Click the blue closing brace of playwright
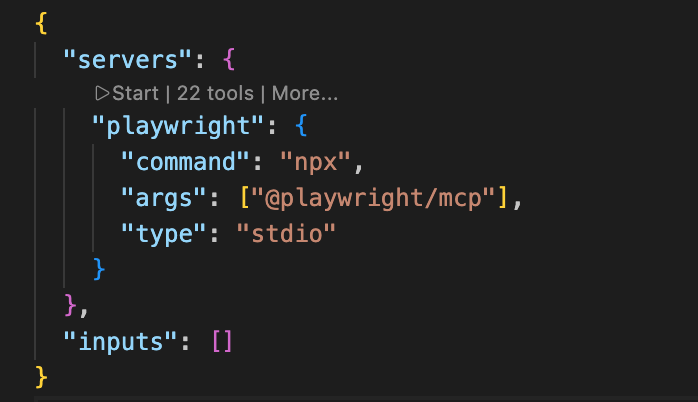 click(99, 269)
